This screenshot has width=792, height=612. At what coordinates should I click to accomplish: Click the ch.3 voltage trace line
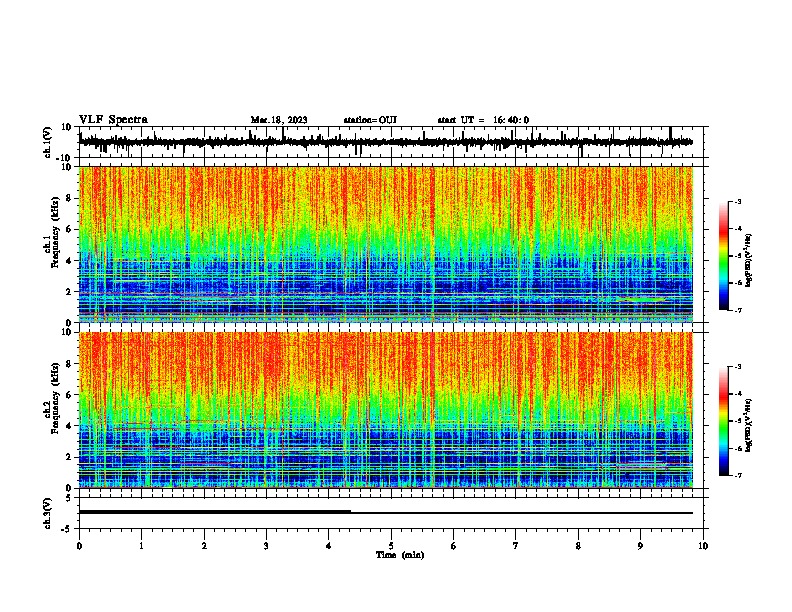[x=386, y=512]
